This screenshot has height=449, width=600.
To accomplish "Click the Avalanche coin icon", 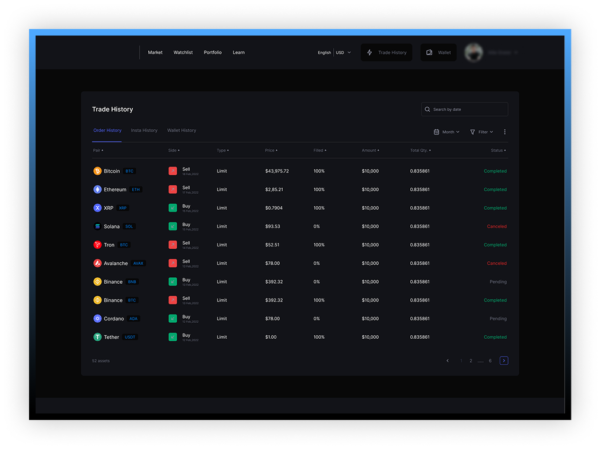I will 97,263.
